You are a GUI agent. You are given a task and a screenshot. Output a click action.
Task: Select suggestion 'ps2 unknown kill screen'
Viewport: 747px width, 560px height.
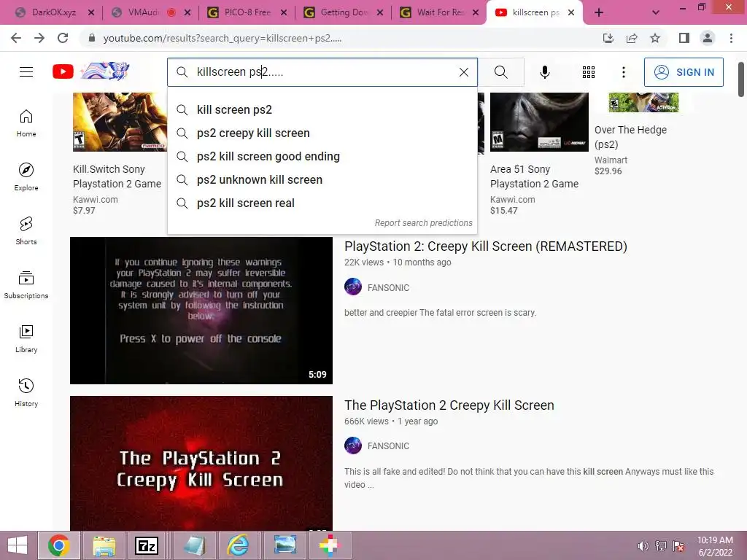tap(322, 179)
